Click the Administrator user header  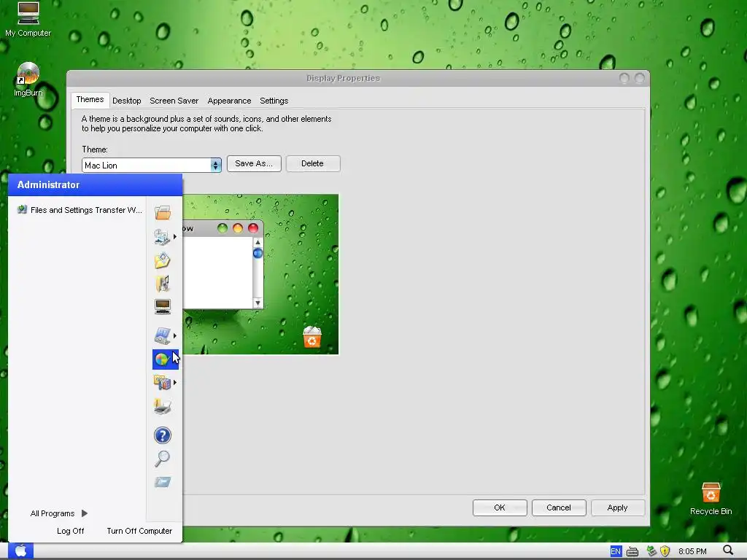tap(96, 184)
